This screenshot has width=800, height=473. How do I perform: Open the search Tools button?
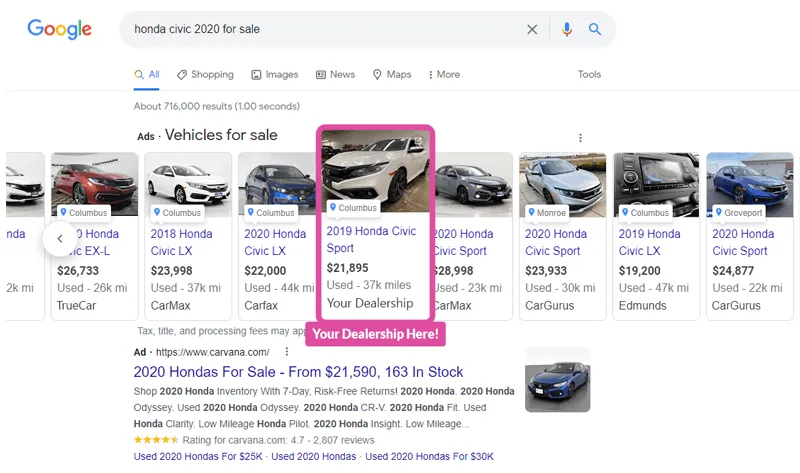click(589, 74)
